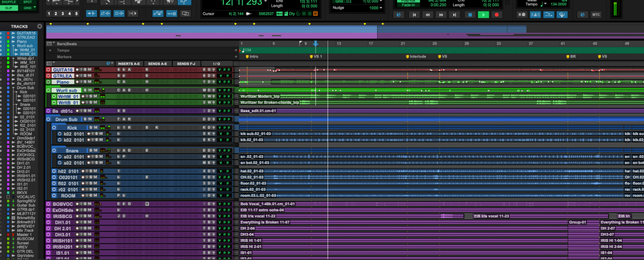Solo the GUITA16 track
This screenshot has width=644, height=260.
[85, 70]
